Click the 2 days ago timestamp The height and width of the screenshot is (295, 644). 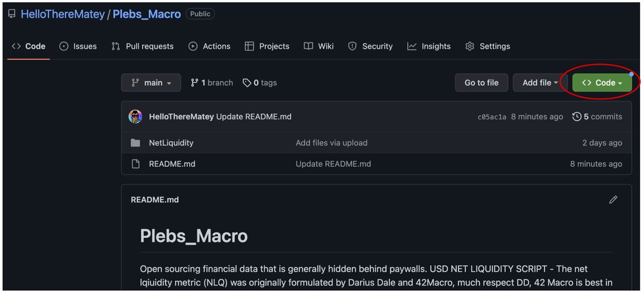tap(602, 143)
